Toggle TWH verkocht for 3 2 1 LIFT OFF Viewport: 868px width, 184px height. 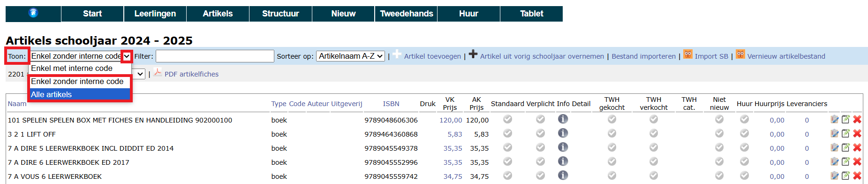[654, 134]
